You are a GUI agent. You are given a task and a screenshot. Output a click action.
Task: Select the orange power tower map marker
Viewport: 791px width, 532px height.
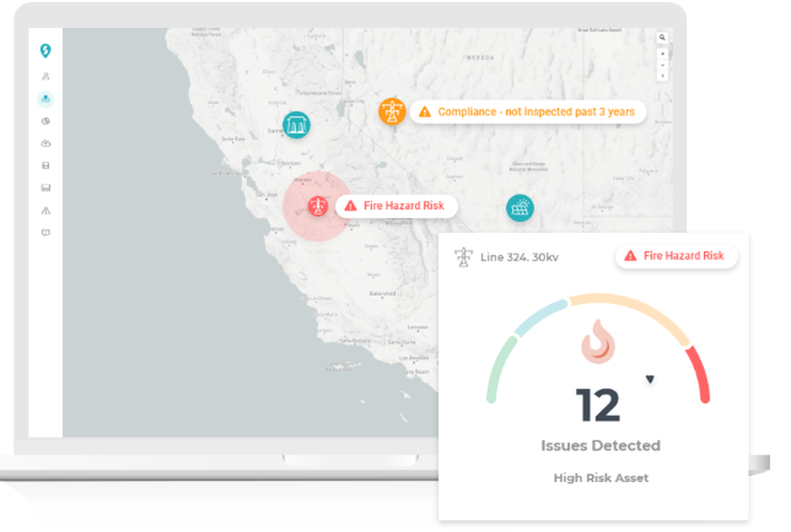click(392, 111)
